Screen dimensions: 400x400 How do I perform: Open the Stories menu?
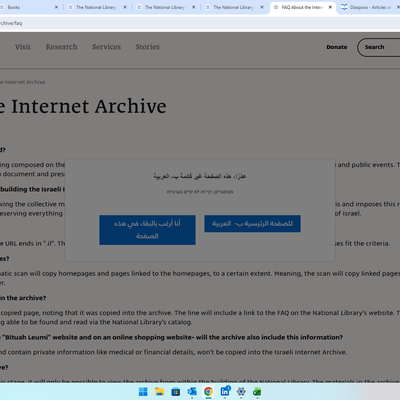tap(147, 47)
